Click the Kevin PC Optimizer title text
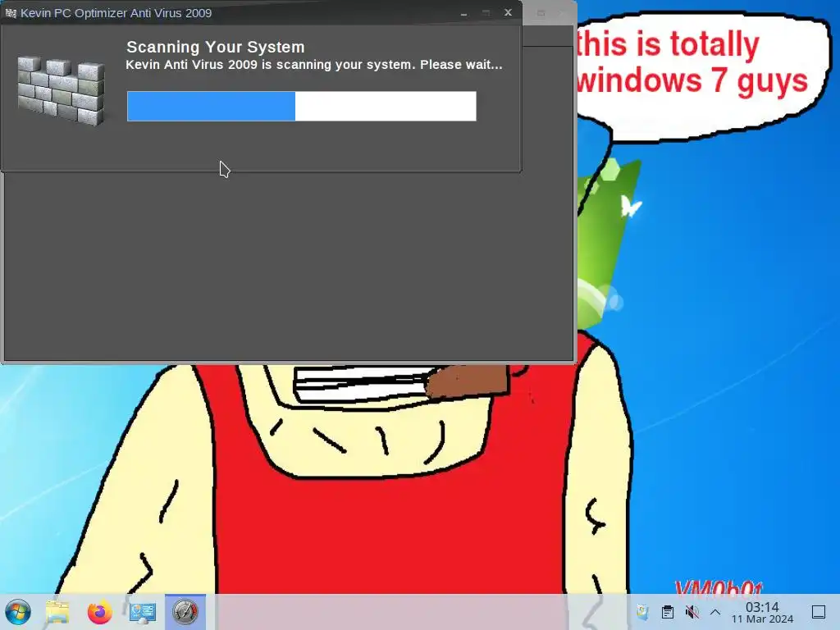840x630 pixels. point(116,13)
